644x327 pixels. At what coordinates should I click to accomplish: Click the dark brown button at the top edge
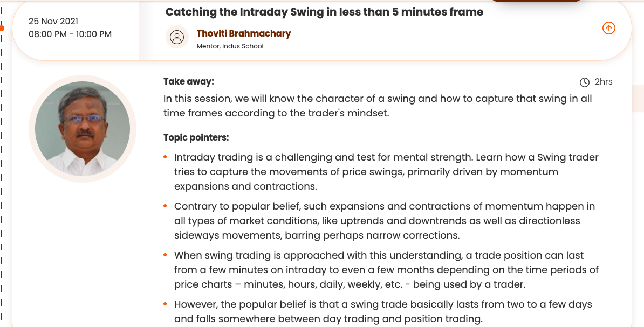coord(536,1)
